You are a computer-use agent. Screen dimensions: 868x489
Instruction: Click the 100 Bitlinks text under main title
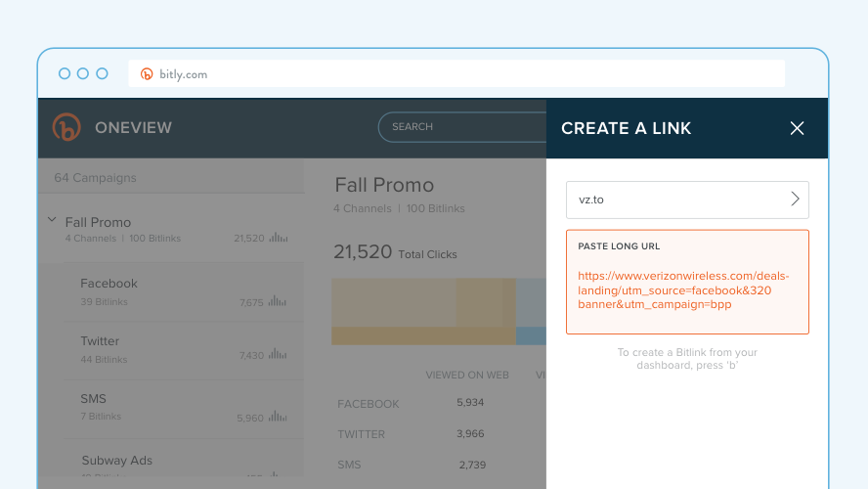tap(436, 208)
